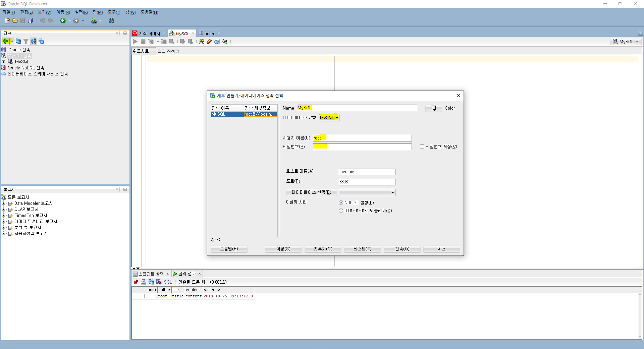Click the 테스트 button in the dialog

click(363, 249)
